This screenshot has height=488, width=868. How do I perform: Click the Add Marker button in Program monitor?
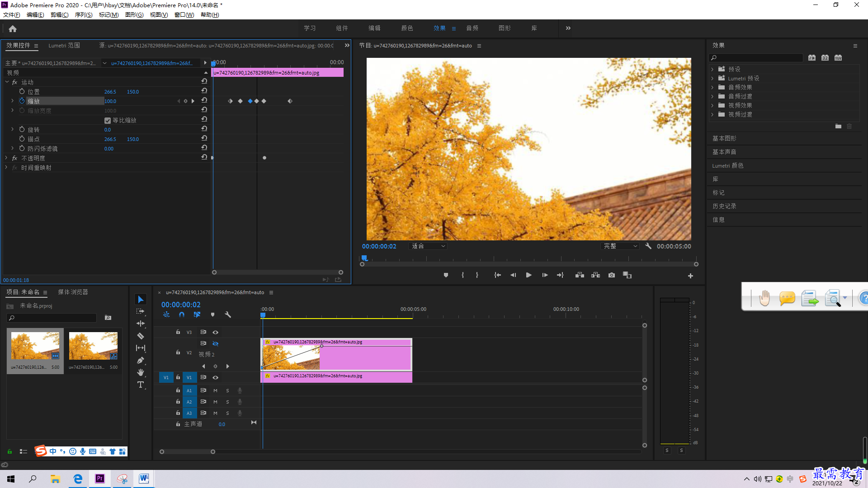point(446,275)
